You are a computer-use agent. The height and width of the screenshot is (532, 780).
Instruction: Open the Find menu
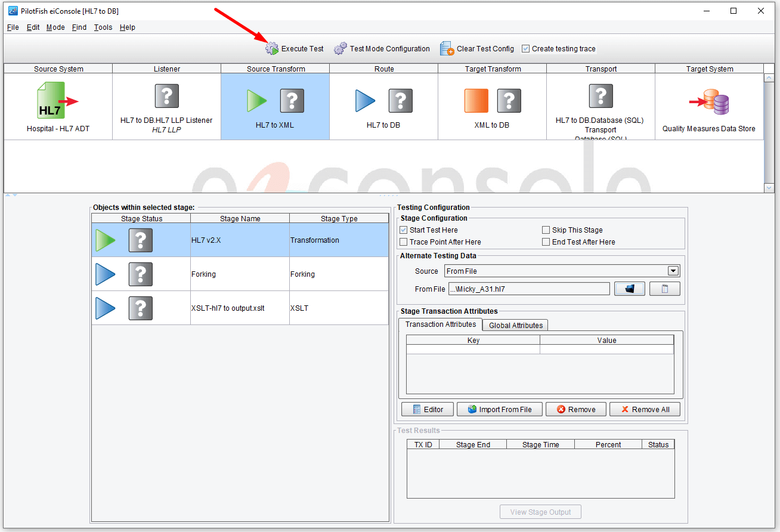(x=79, y=27)
